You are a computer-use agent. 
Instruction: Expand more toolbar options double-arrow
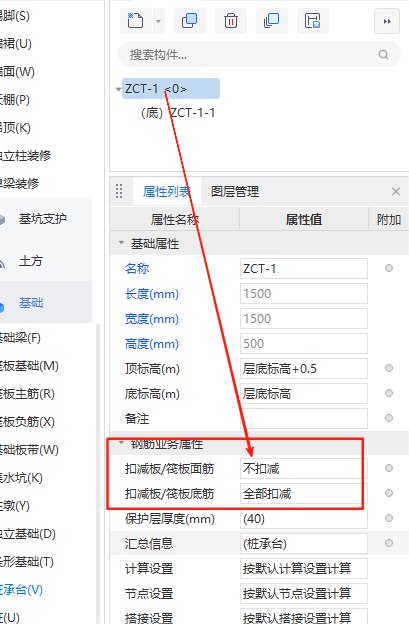(387, 21)
